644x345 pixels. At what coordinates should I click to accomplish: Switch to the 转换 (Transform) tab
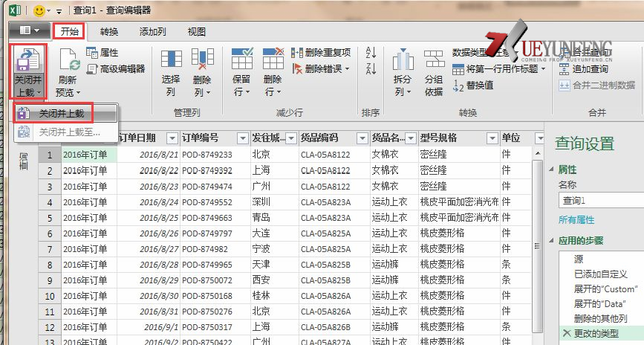point(109,31)
